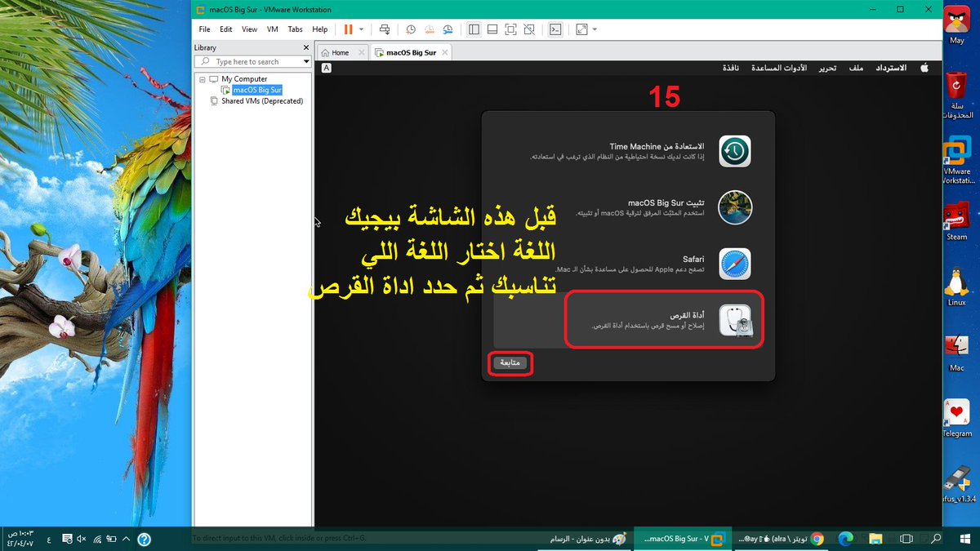Open the Apple menu in the guest
Image resolution: width=980 pixels, height=551 pixels.
924,69
